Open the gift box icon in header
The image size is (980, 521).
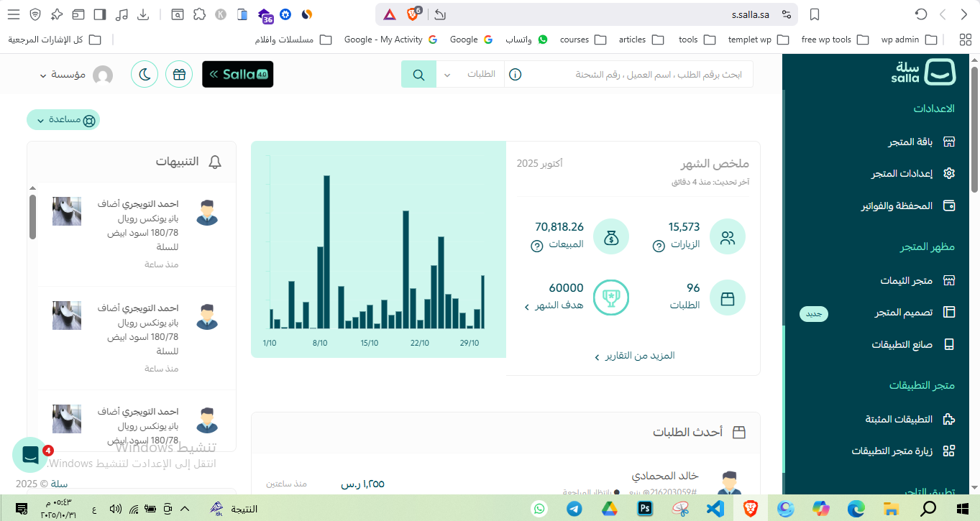179,74
